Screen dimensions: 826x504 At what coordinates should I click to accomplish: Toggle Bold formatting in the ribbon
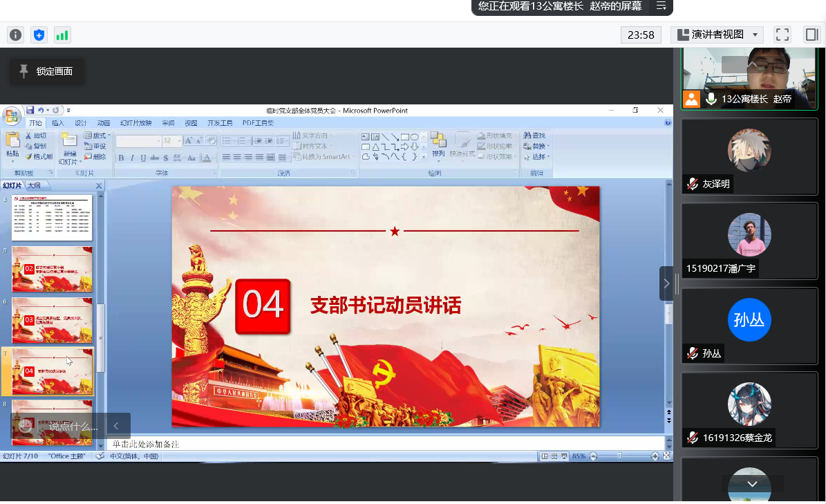pyautogui.click(x=121, y=158)
